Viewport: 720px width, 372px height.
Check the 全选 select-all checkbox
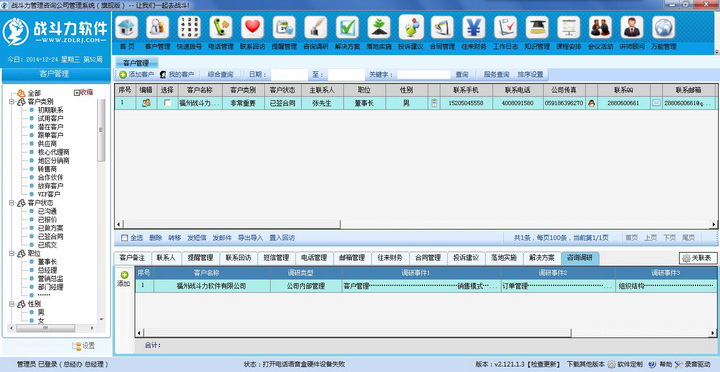124,238
